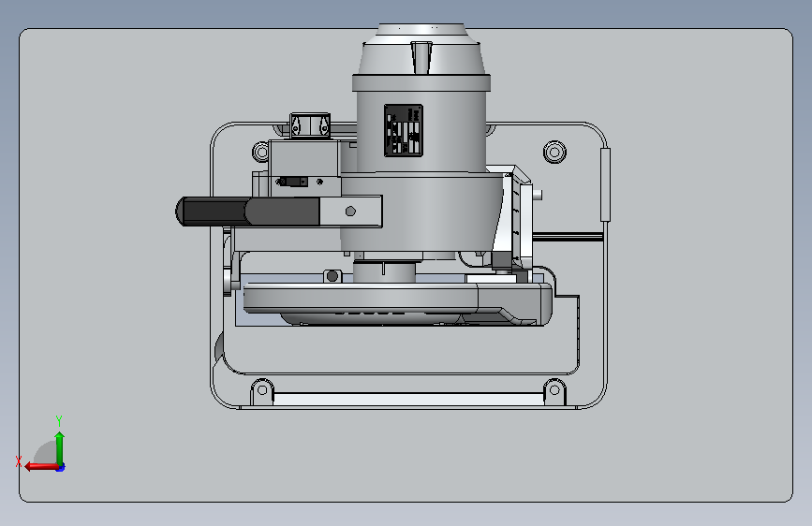Select the small bolt above the blade guard
812x526 pixels.
pyautogui.click(x=332, y=276)
